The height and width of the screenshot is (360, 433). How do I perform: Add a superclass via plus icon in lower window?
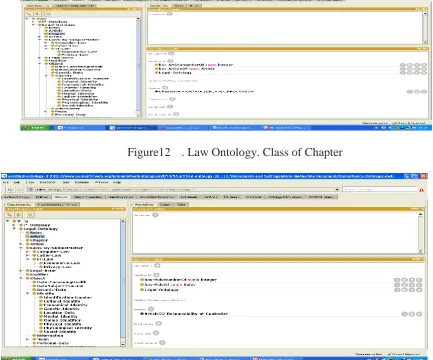point(156,275)
